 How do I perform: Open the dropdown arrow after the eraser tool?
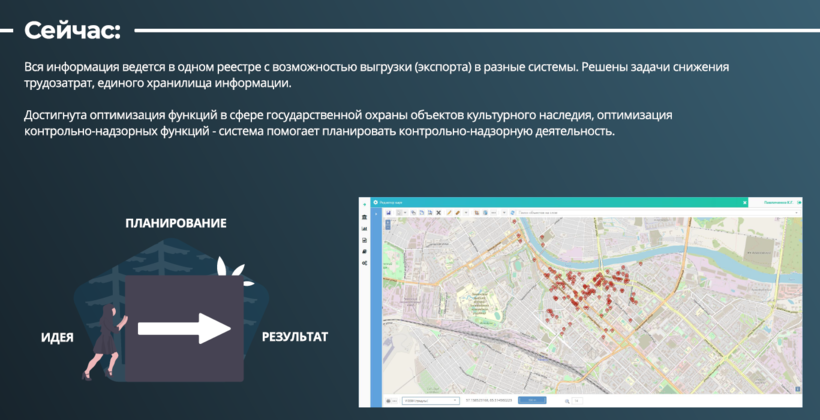(x=467, y=212)
